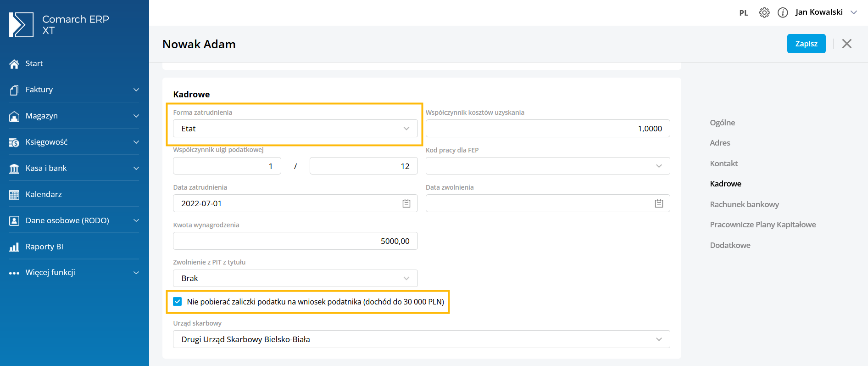The image size is (868, 366).
Task: Click the info circle icon
Action: click(783, 12)
